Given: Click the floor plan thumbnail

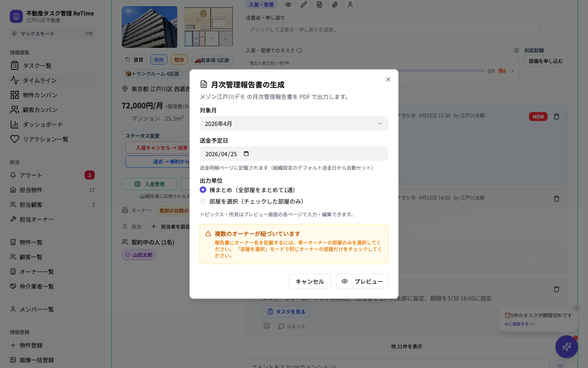Looking at the screenshot, I should 208,27.
